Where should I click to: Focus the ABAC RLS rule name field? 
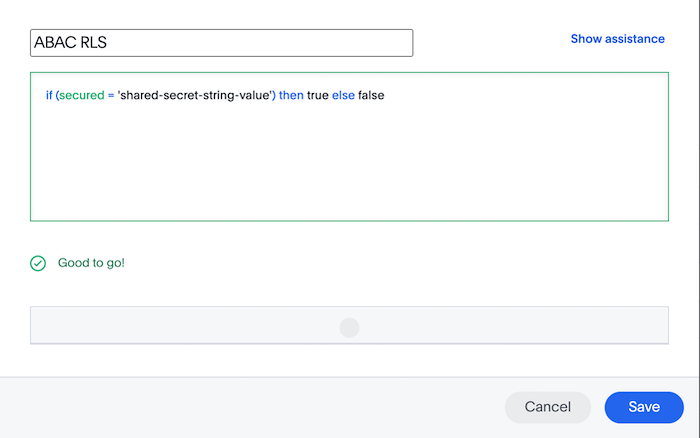pos(221,43)
